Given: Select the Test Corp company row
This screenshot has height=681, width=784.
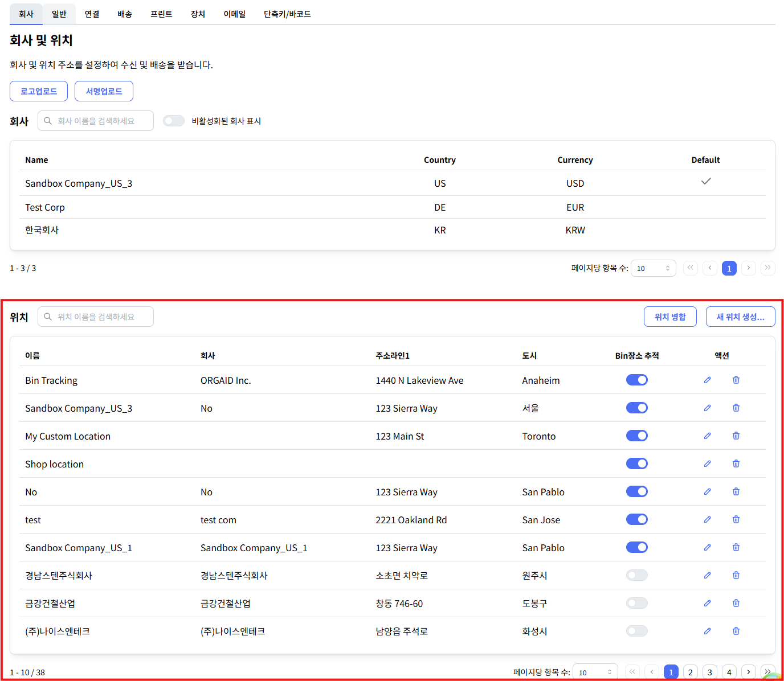Looking at the screenshot, I should (393, 207).
